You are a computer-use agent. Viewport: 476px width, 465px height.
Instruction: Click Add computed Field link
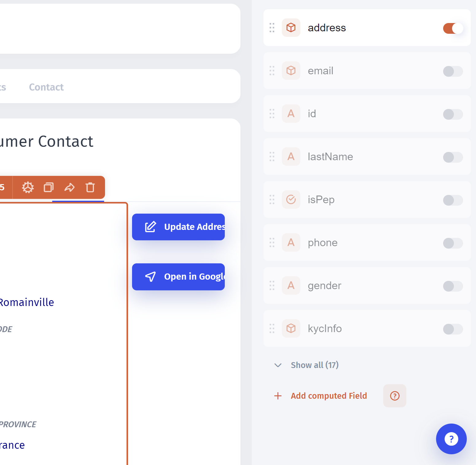click(329, 396)
